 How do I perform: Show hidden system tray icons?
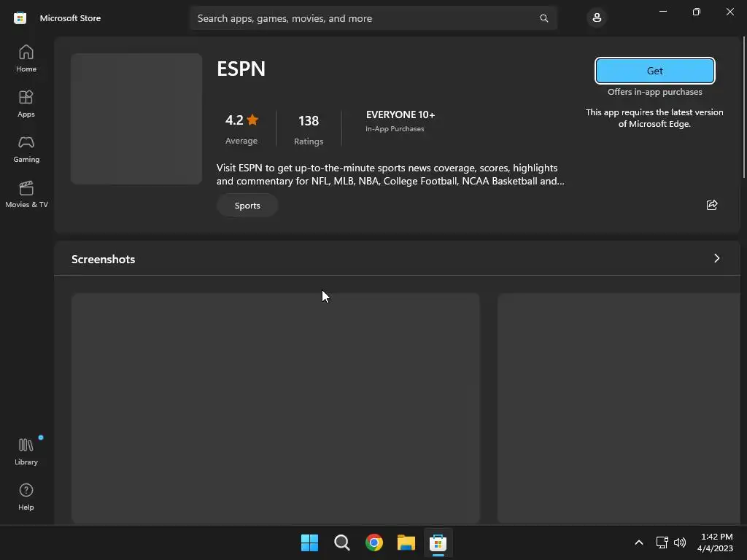[x=639, y=542]
